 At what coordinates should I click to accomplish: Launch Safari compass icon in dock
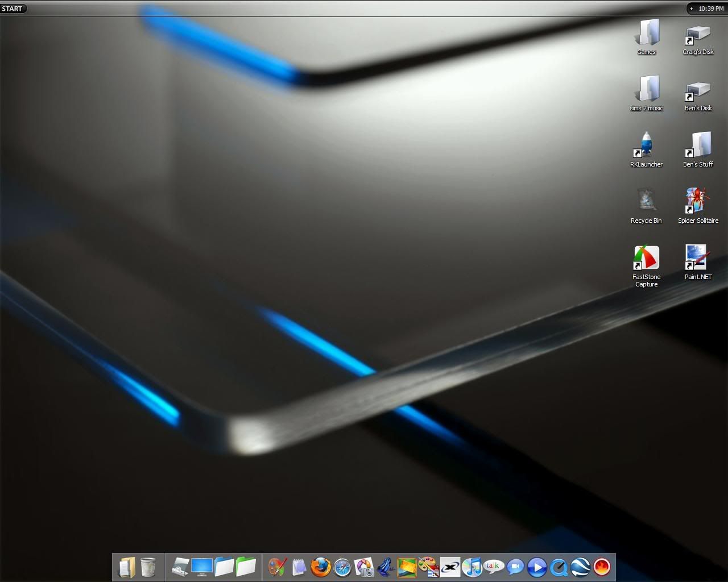tap(342, 567)
